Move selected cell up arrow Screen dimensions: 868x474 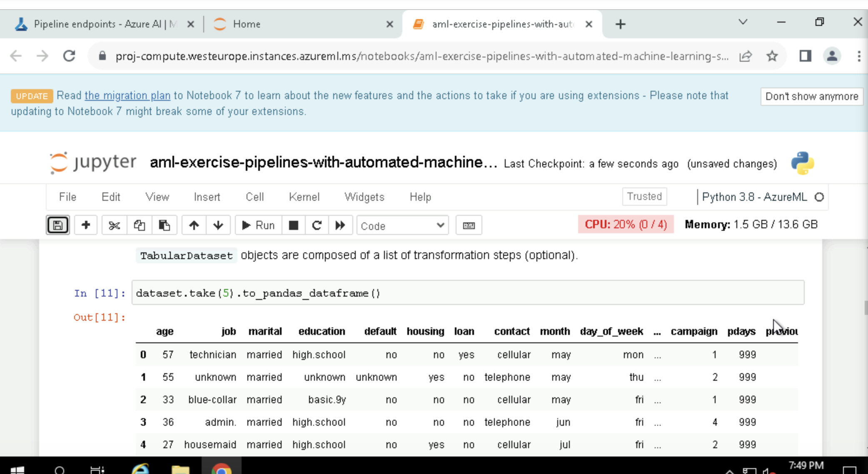[x=194, y=225]
